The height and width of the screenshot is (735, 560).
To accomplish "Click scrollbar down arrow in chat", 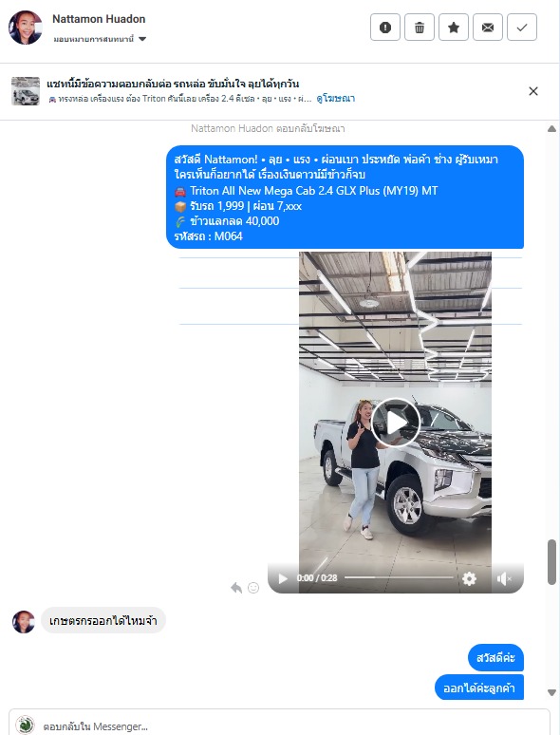I will click(552, 692).
